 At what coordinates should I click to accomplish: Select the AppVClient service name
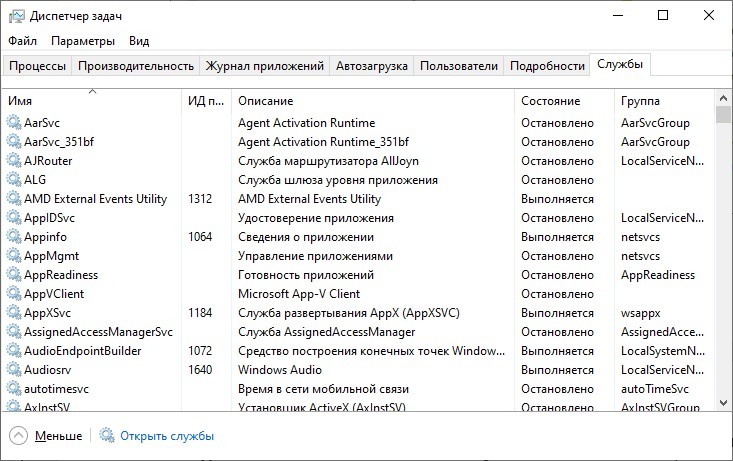pos(54,294)
